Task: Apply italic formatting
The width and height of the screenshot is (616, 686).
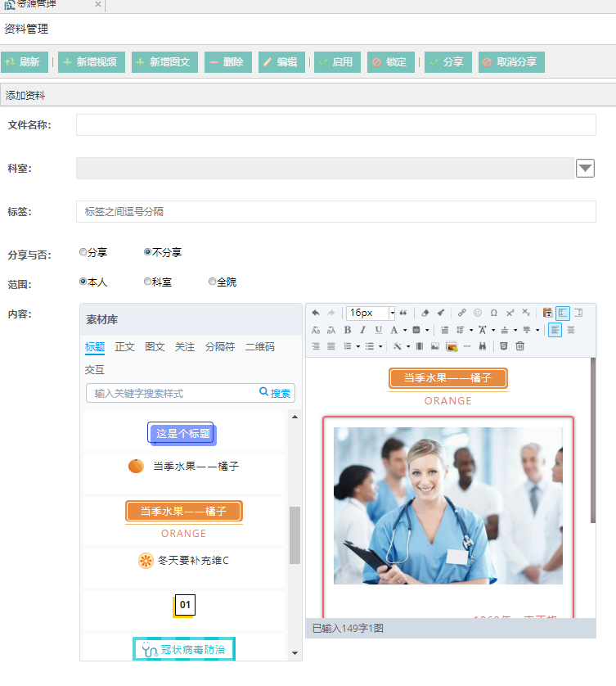Action: pos(362,330)
